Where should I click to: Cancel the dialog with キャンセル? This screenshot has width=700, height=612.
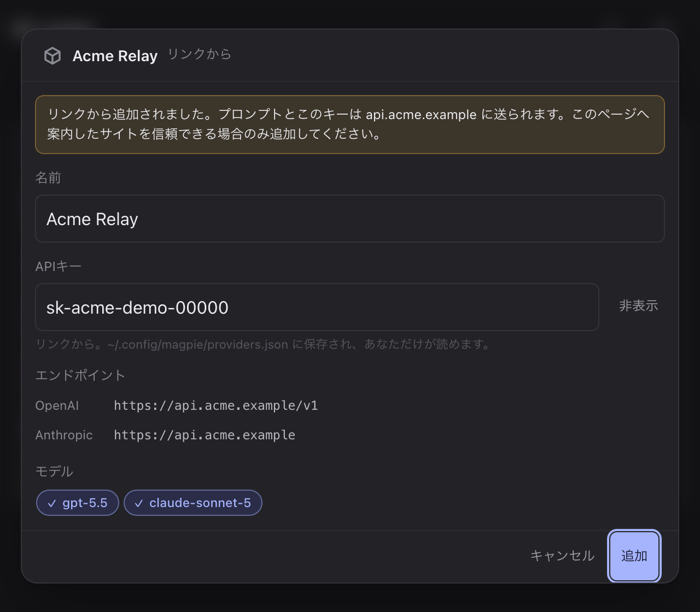click(562, 556)
